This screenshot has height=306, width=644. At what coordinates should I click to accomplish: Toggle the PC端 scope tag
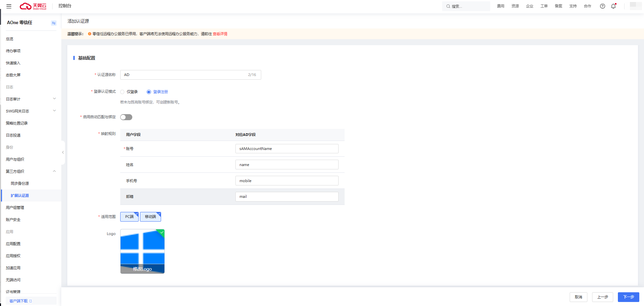(129, 217)
